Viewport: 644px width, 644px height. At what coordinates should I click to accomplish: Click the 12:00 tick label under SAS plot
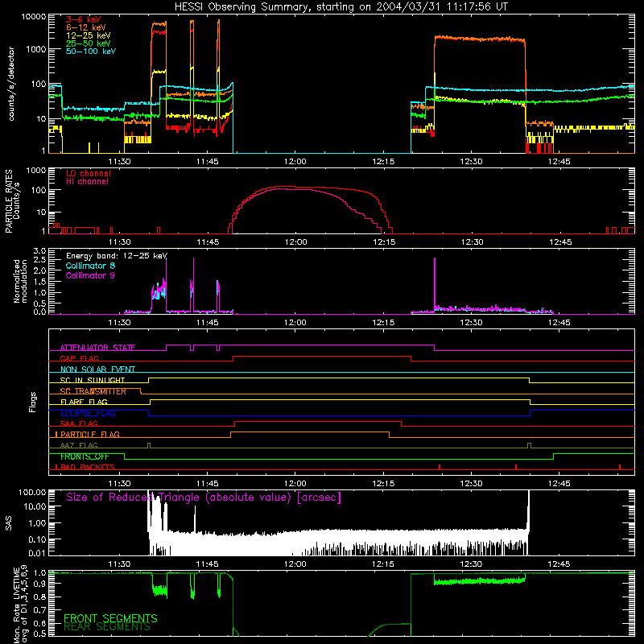pyautogui.click(x=295, y=564)
